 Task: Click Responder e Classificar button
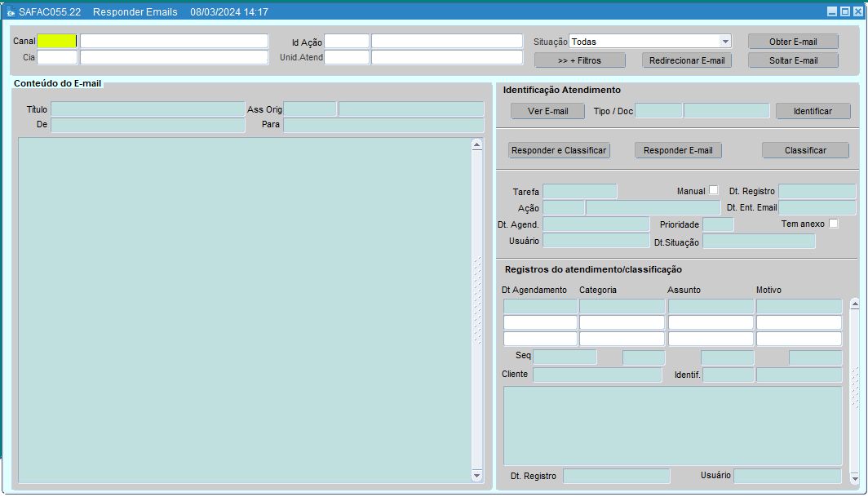(x=559, y=150)
